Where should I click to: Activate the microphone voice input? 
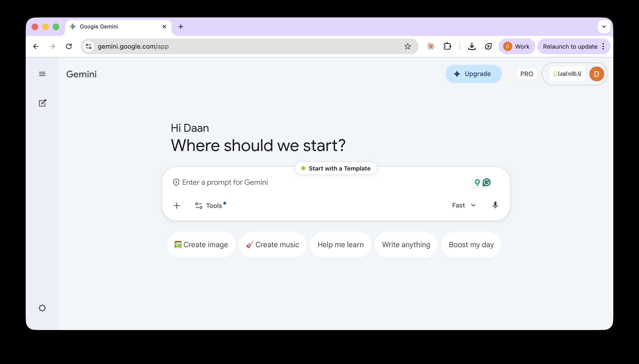coord(495,205)
